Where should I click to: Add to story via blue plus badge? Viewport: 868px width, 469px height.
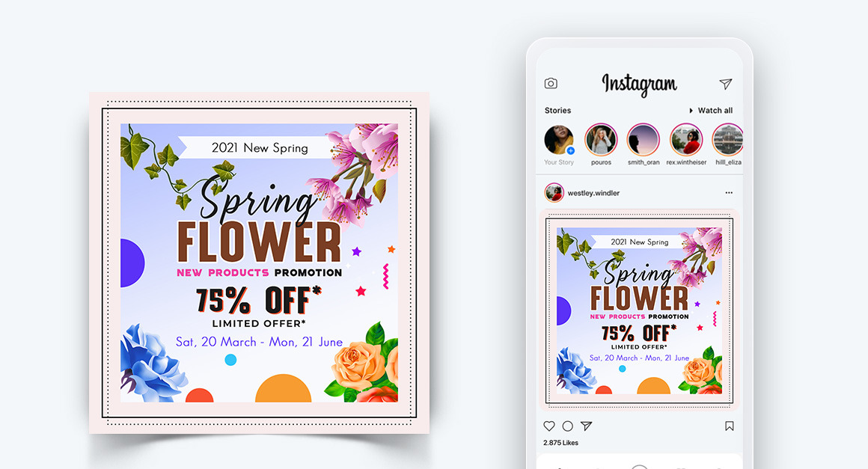[x=570, y=150]
